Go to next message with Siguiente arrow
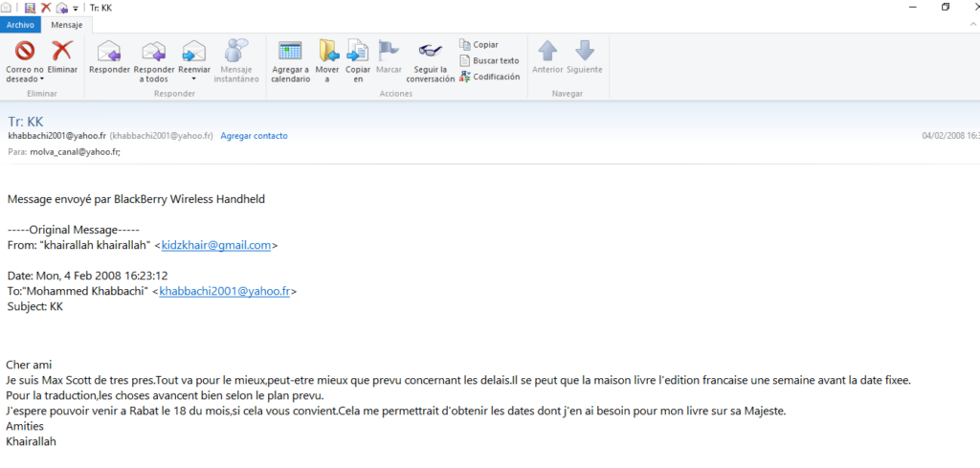This screenshot has height=468, width=980. pos(584,52)
